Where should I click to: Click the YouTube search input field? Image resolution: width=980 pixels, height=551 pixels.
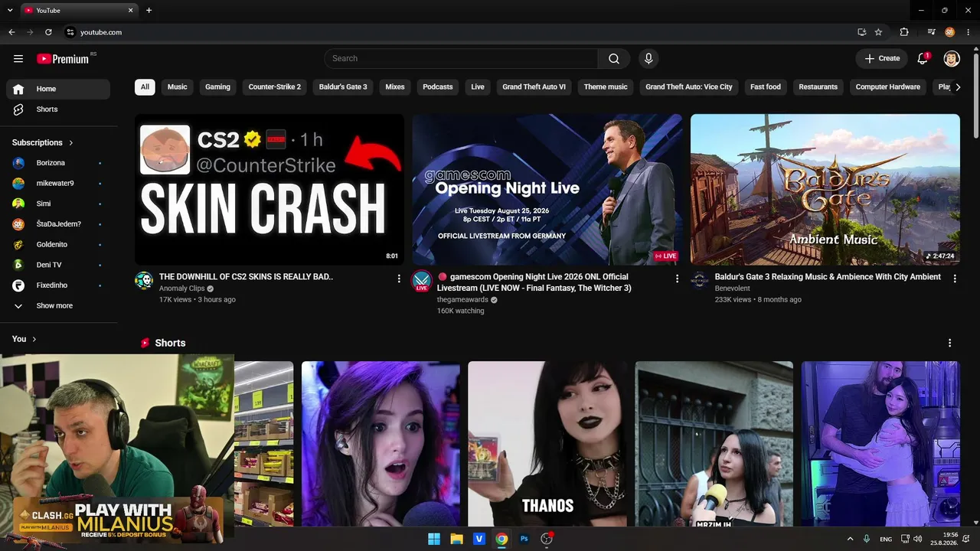(461, 59)
